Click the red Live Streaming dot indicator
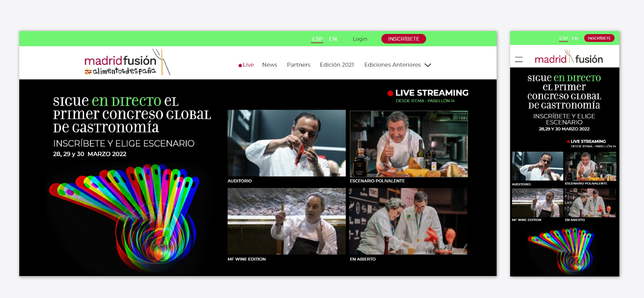The height and width of the screenshot is (298, 644). point(390,93)
